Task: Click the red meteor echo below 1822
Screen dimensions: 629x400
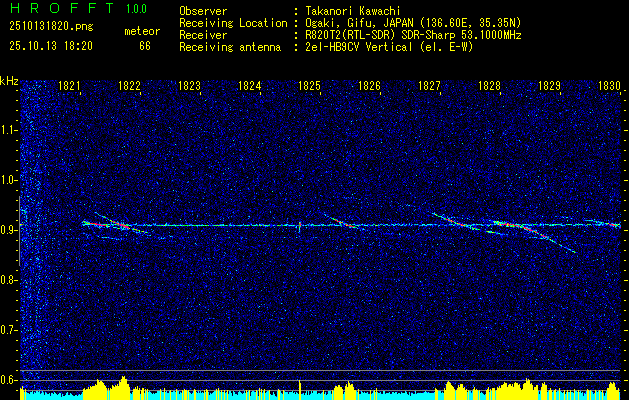Action: [120, 225]
